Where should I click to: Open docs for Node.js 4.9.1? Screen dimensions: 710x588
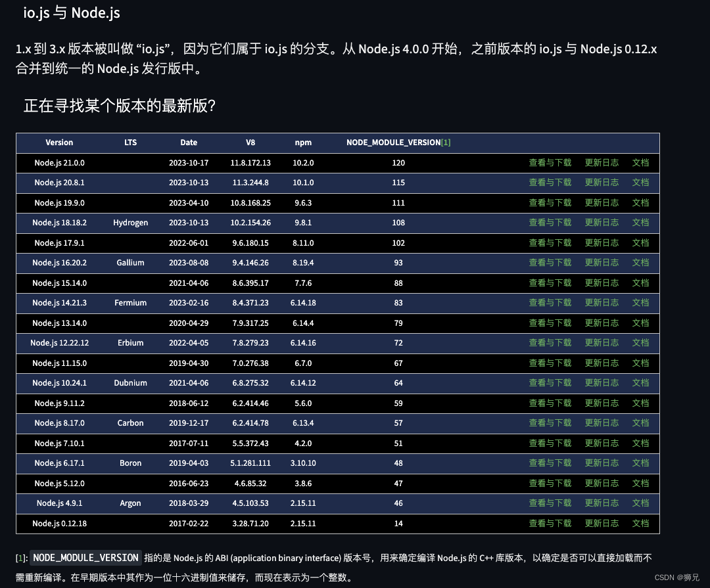640,503
